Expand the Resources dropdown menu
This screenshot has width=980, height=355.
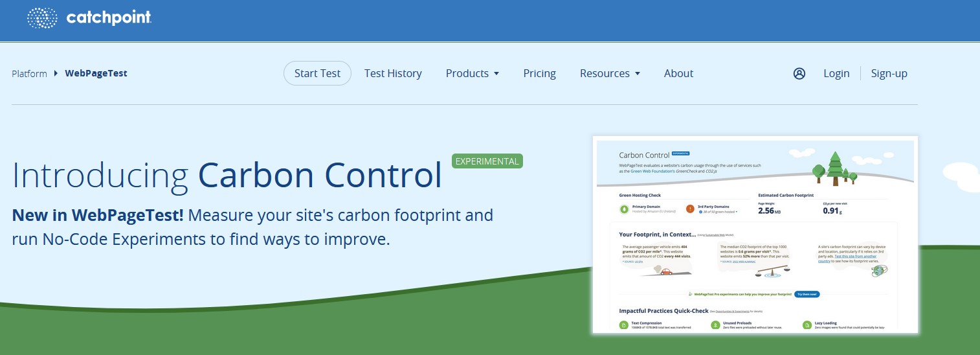[610, 73]
